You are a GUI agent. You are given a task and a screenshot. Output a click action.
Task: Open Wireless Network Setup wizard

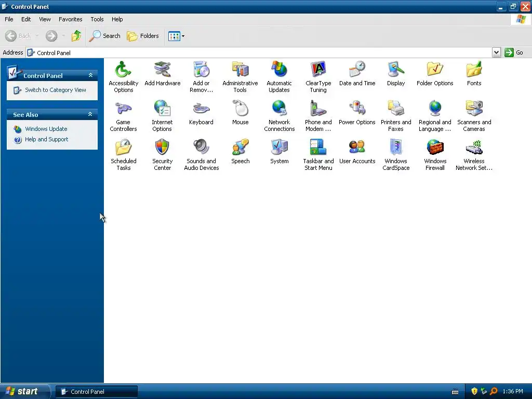pos(474,155)
